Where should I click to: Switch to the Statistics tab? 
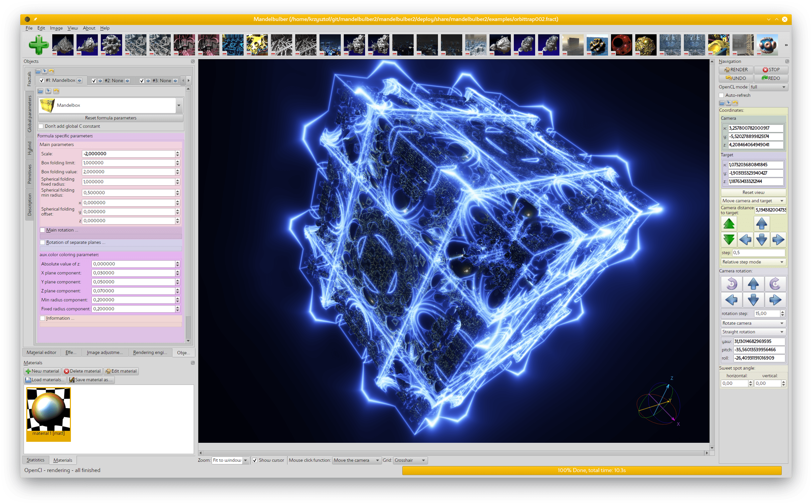click(35, 460)
